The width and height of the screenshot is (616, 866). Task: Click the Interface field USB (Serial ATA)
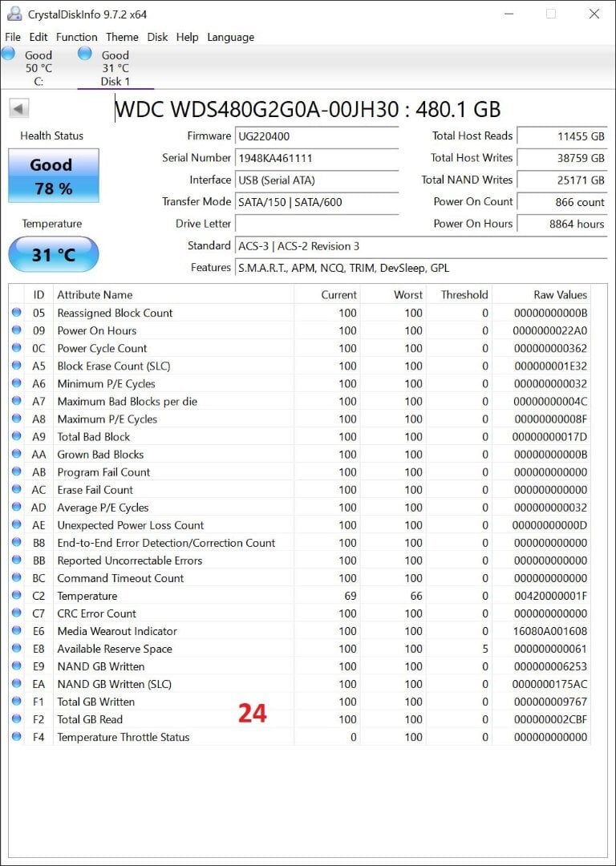[x=317, y=180]
